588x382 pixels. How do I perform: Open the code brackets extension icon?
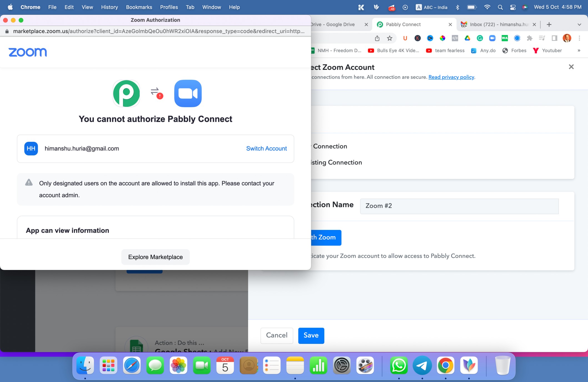(455, 38)
